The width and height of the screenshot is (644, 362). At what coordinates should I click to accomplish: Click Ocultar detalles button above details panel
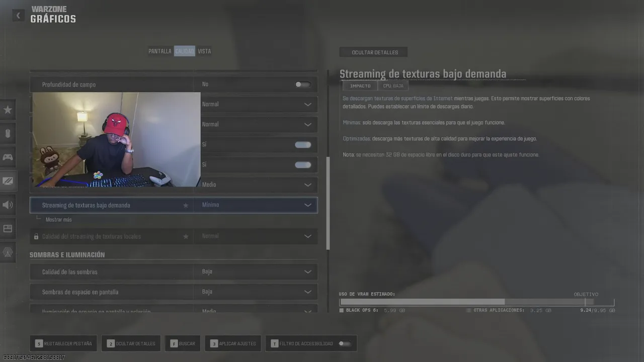pyautogui.click(x=373, y=52)
